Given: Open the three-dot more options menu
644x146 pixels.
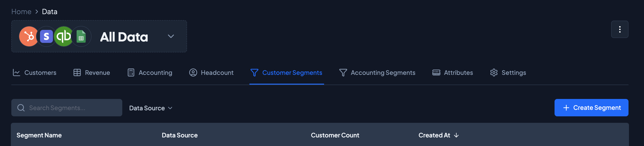Looking at the screenshot, I should (x=619, y=30).
